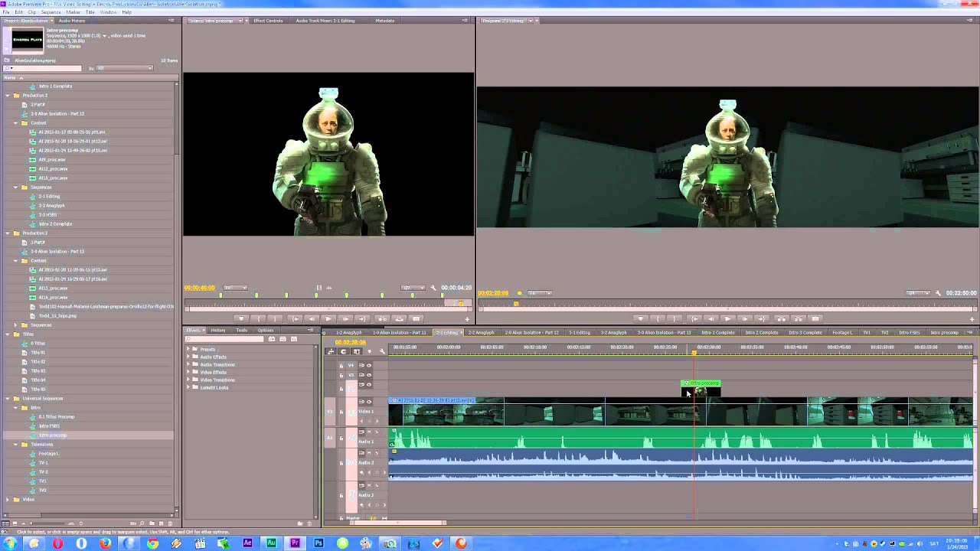Switch to the Metadata tab
The image size is (980, 551).
(x=384, y=21)
